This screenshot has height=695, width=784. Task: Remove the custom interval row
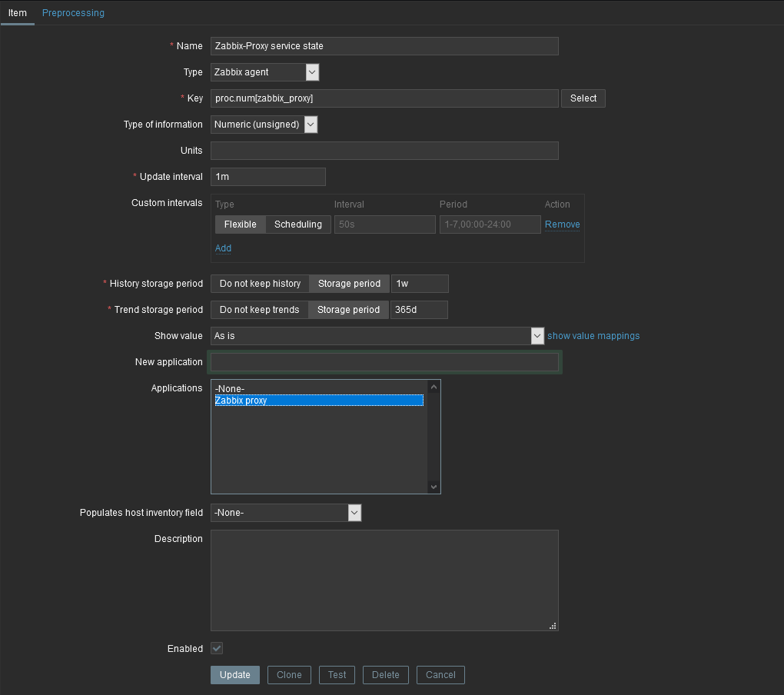(562, 224)
